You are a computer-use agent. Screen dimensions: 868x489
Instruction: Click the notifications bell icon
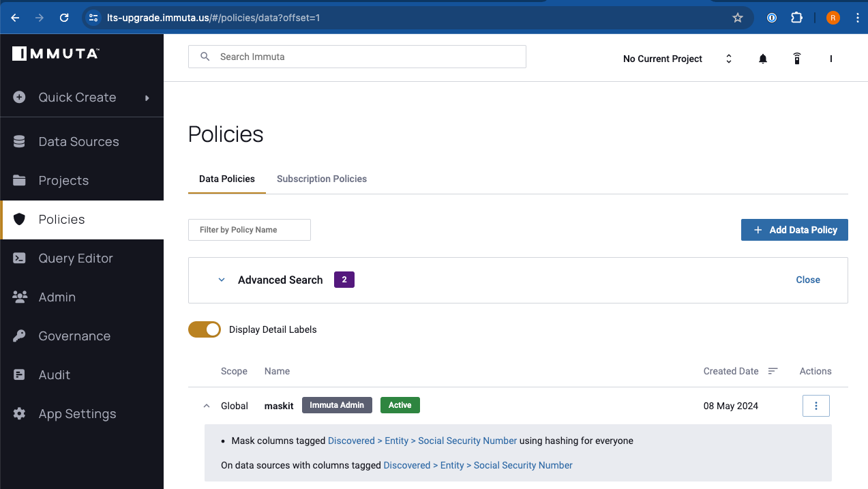[x=763, y=59]
